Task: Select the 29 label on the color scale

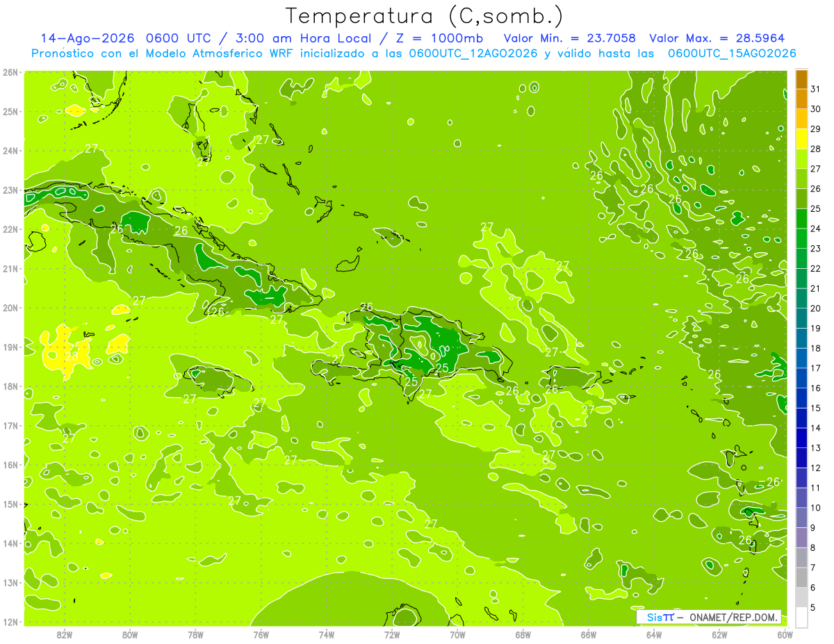Action: (x=817, y=129)
